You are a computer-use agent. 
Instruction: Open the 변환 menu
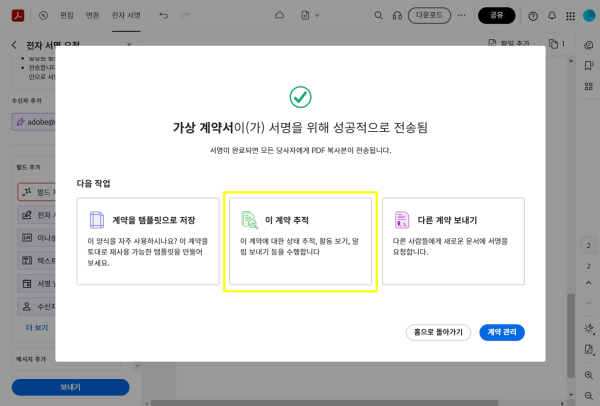tap(92, 15)
